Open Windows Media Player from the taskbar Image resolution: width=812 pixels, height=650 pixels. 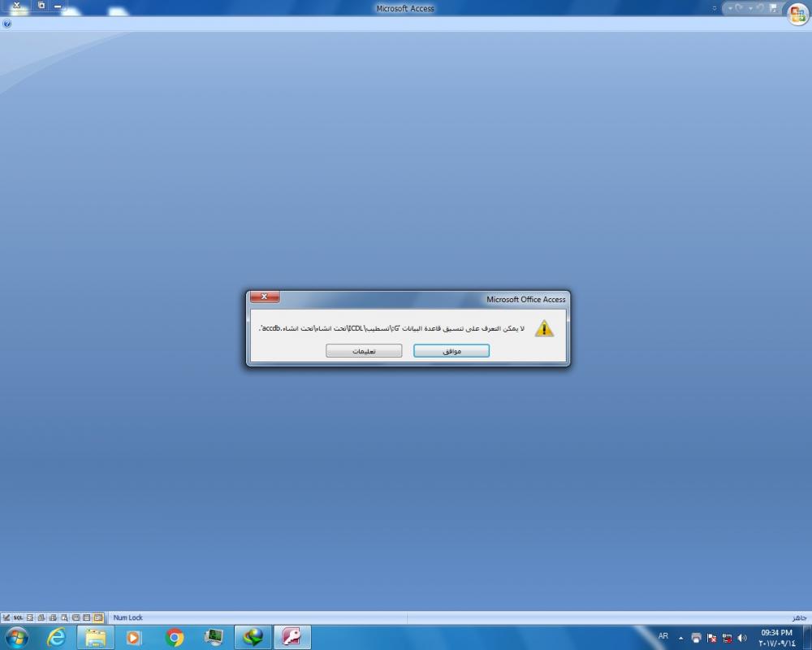point(134,637)
